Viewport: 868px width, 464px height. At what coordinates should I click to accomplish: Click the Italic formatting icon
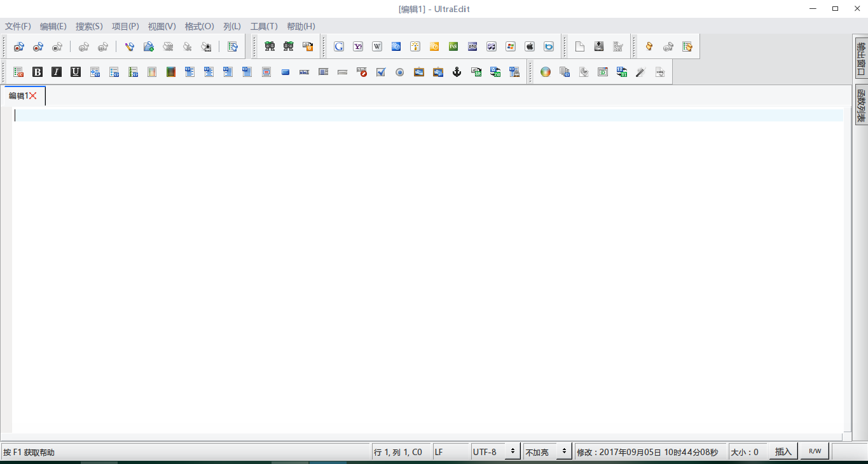(x=57, y=72)
